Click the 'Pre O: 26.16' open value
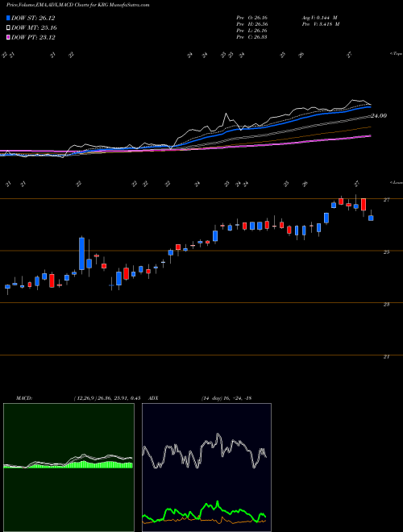Screen dimensions: 403x532 coord(252,17)
